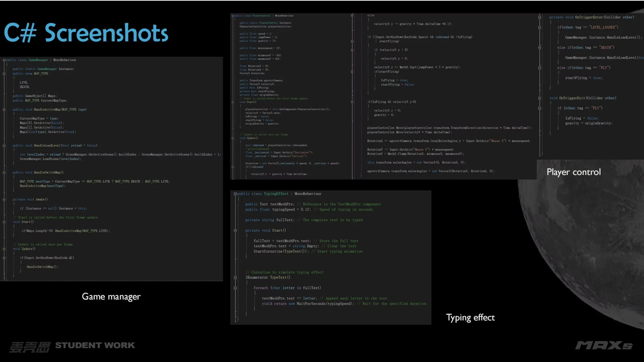Viewport: 644px width, 362px height.
Task: Click the 'SceneManager.LoadScene(levelIndex);' line
Action: tap(51, 159)
